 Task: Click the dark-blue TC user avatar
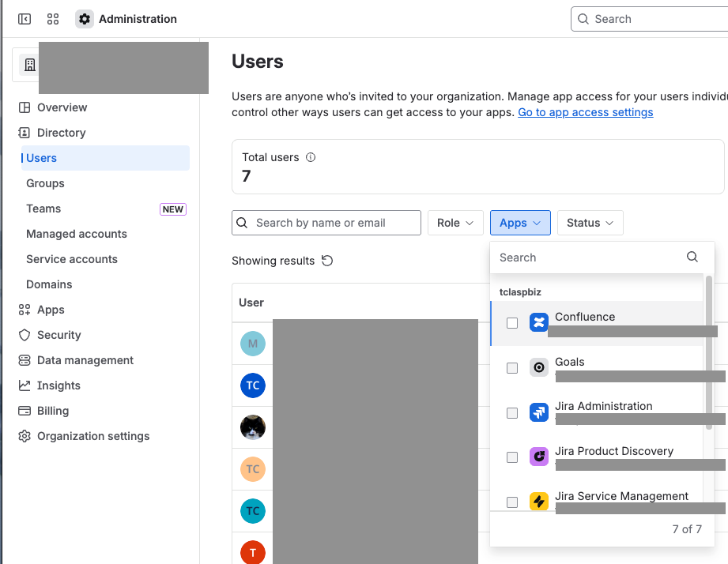[x=253, y=385]
